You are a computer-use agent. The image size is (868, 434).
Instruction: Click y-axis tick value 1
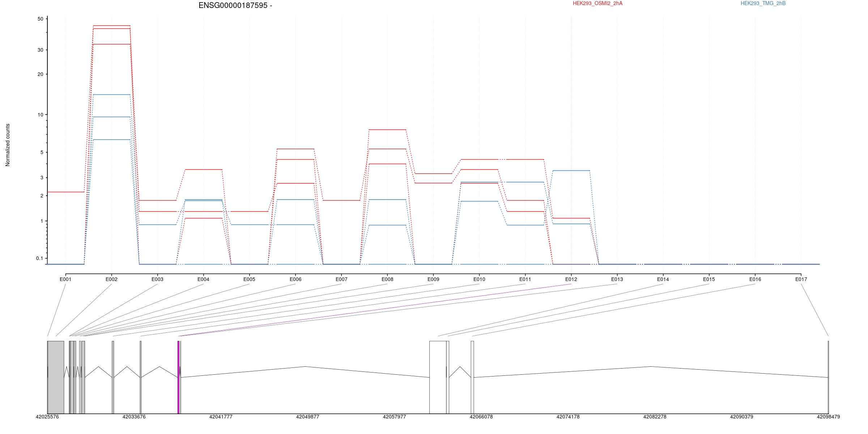(42, 221)
